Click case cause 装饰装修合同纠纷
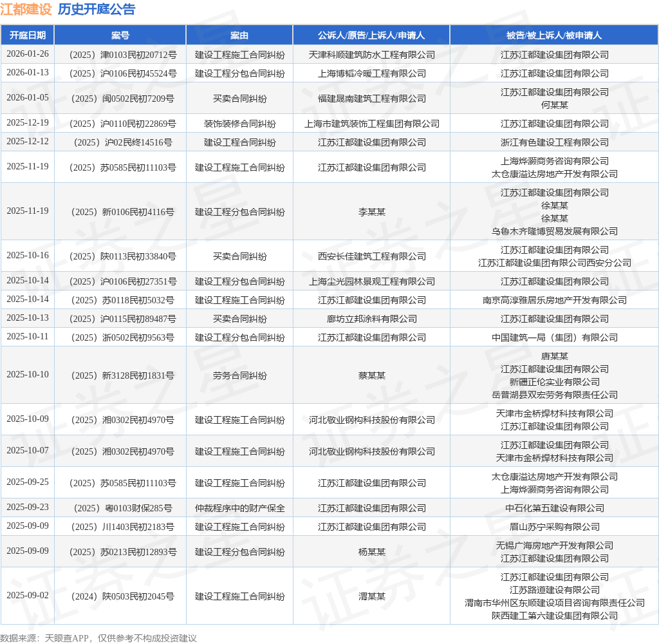659x644 pixels. point(239,124)
